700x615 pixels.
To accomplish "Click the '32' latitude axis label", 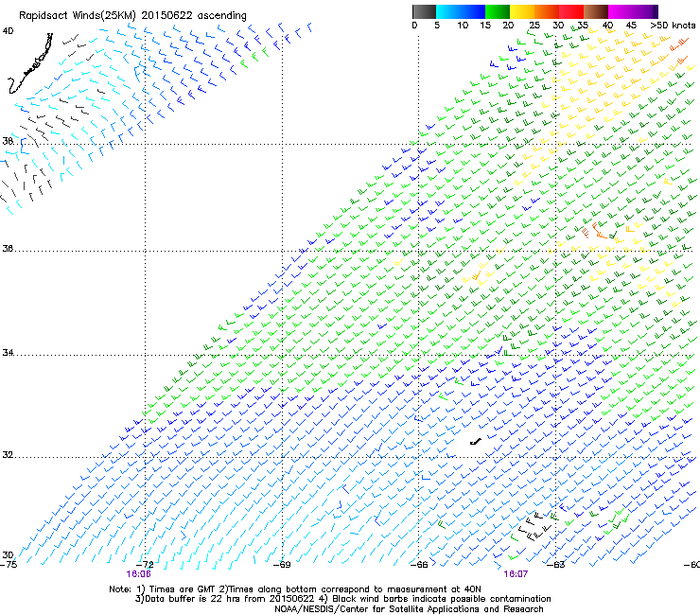I will 8,455.
